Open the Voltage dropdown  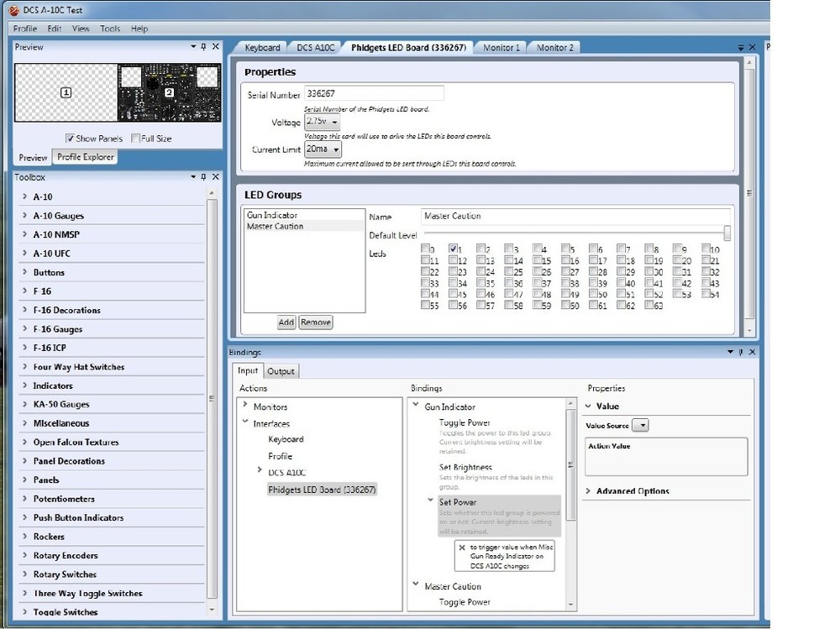(324, 122)
